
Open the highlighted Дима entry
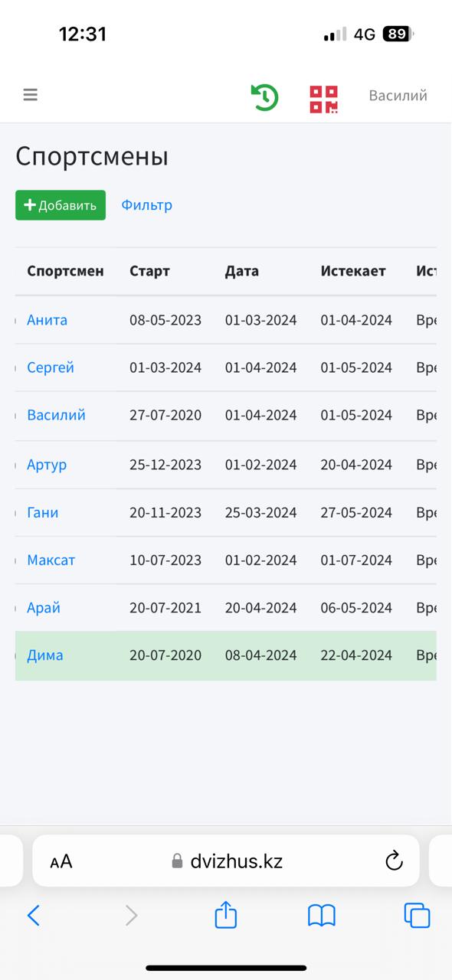point(45,655)
